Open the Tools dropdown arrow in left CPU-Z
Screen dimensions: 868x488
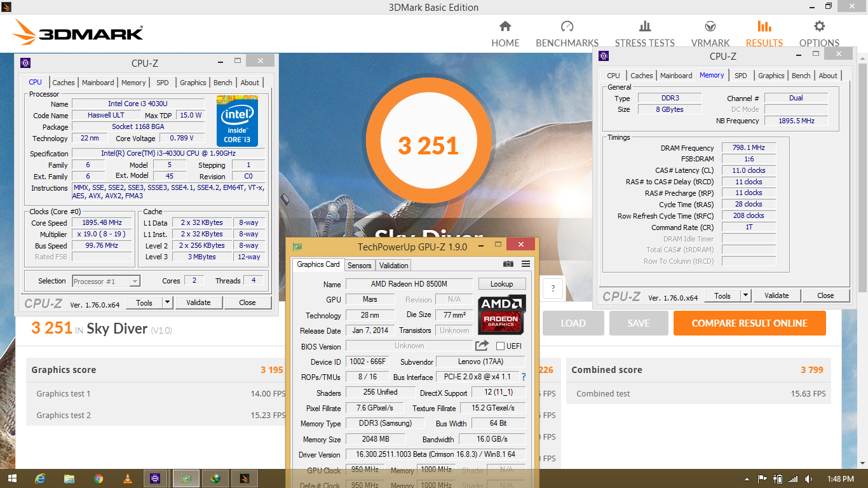(x=168, y=302)
